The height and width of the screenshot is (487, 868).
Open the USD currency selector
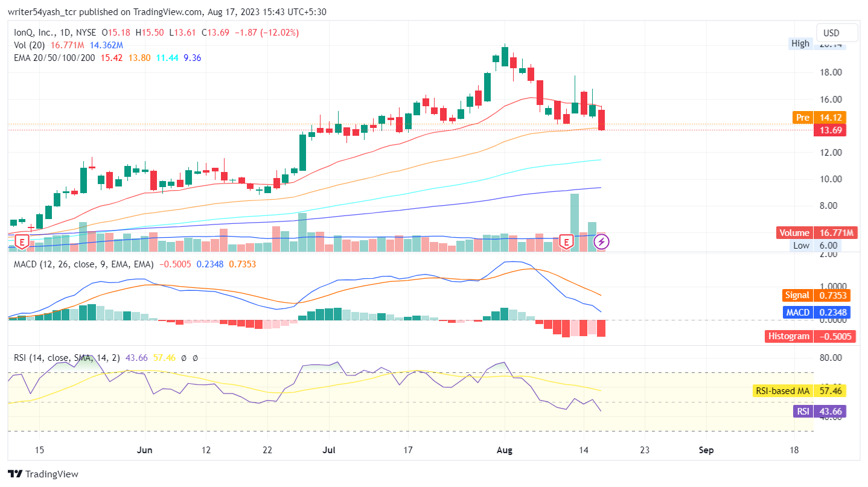(x=837, y=33)
